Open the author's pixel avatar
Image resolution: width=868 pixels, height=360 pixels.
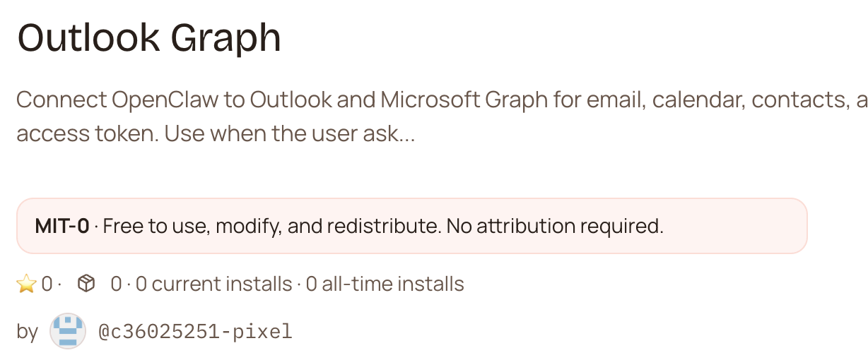(68, 331)
